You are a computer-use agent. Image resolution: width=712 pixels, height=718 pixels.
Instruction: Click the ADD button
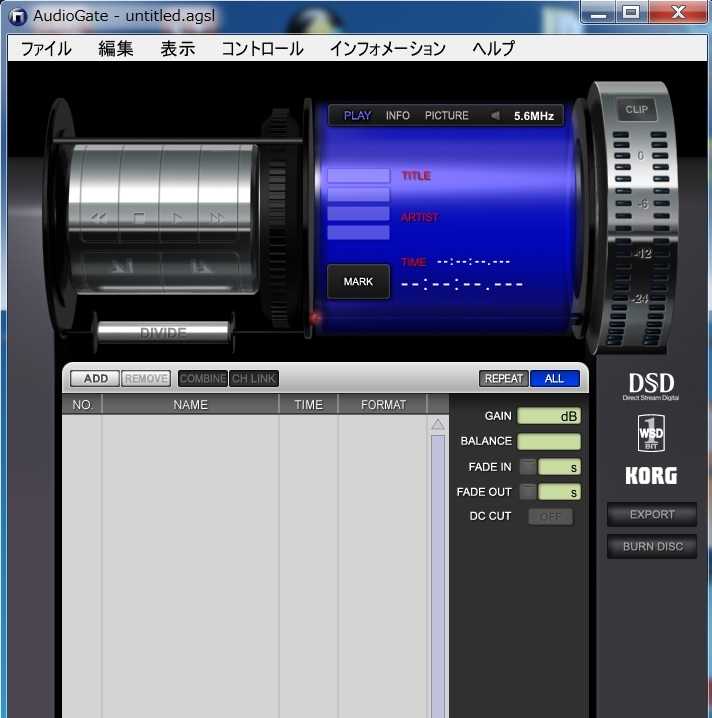pos(95,379)
